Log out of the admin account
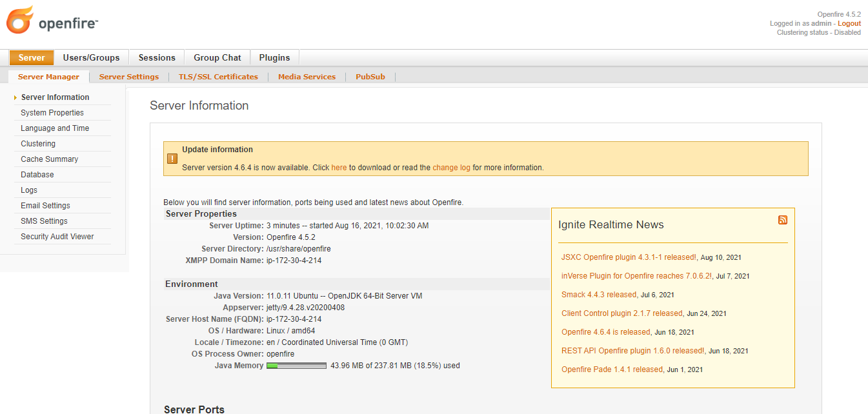The image size is (868, 414). (x=849, y=23)
